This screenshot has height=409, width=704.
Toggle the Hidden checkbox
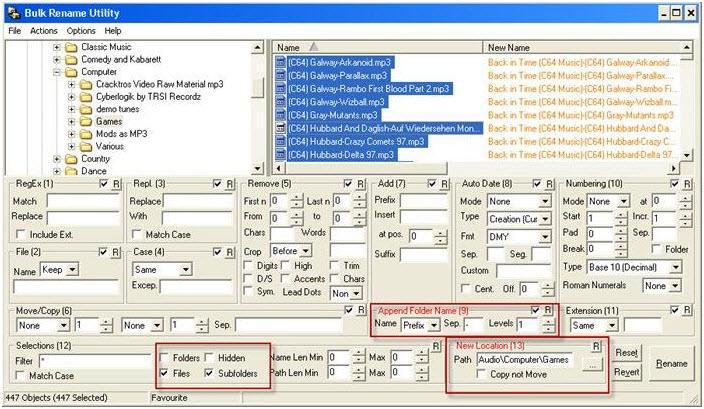pos(209,358)
